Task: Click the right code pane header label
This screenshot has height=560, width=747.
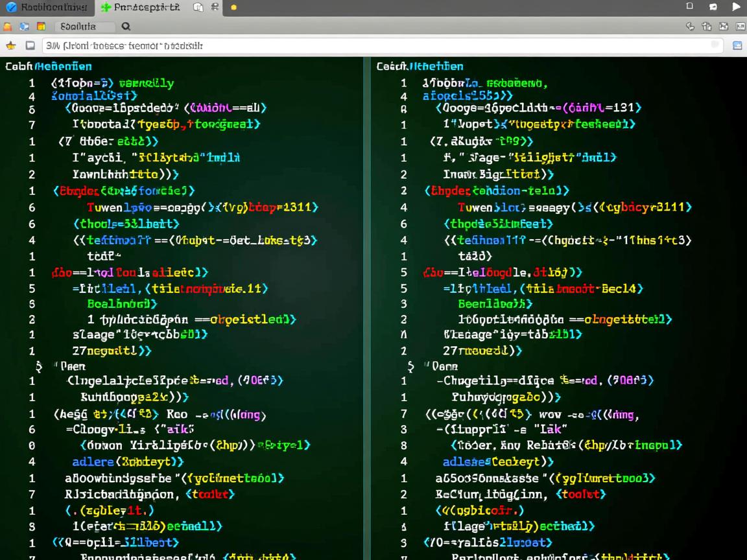Action: tap(420, 66)
